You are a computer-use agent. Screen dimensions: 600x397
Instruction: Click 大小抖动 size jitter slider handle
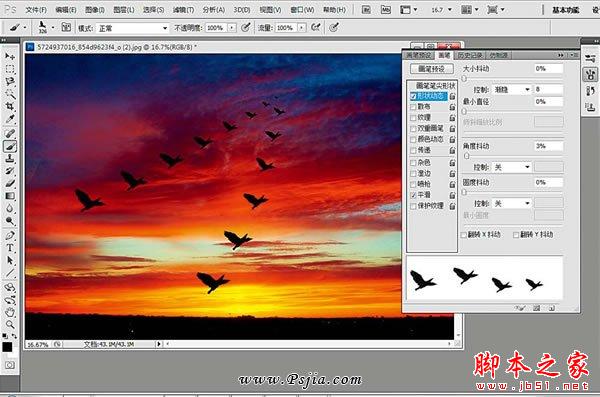[x=464, y=78]
